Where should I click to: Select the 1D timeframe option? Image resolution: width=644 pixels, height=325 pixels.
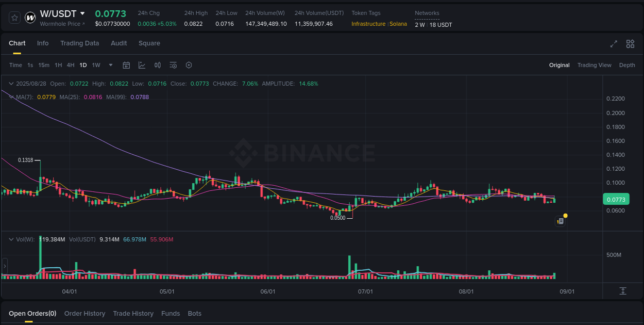[83, 65]
